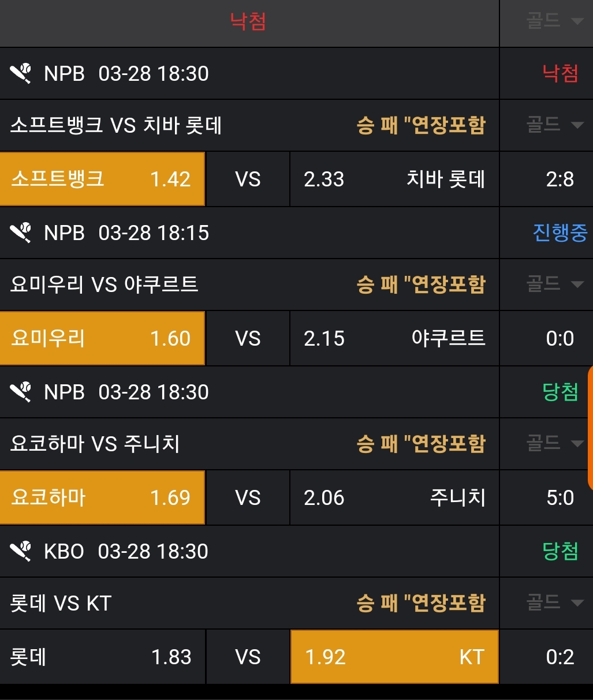This screenshot has height=700, width=593.
Task: Open 골드 dropdown for 요코하마 VS 주니치
Action: click(553, 443)
